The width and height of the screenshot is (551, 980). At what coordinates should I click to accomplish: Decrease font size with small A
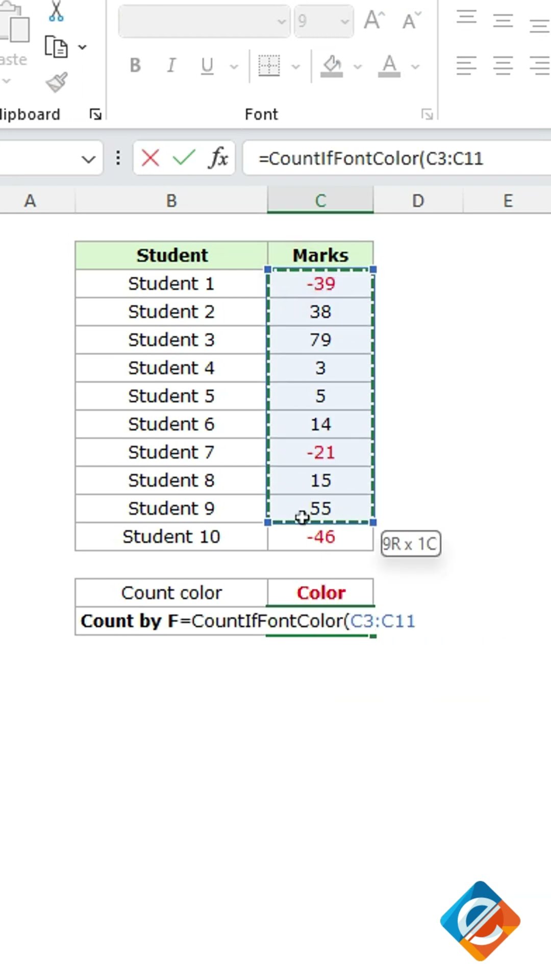pos(412,20)
